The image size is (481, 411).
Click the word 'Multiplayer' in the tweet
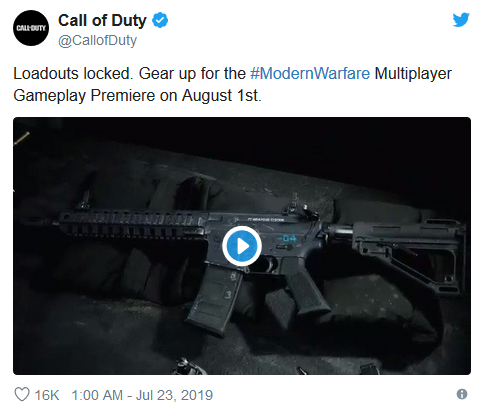click(413, 74)
